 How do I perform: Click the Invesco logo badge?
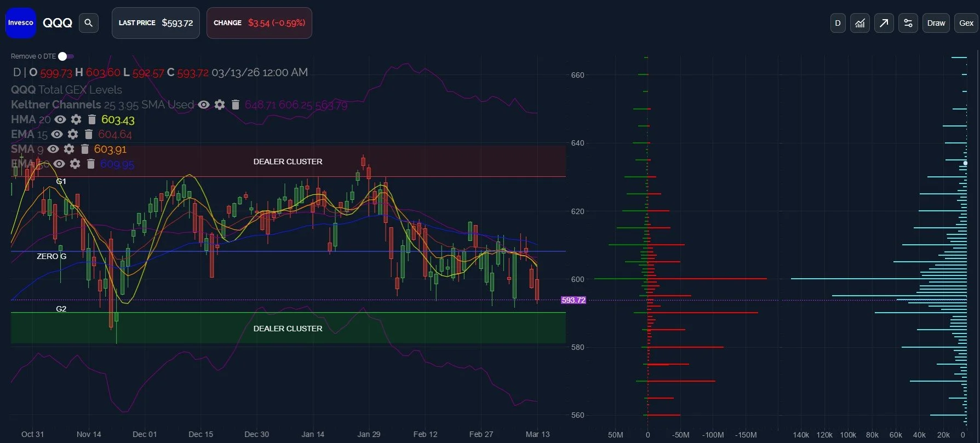(x=21, y=23)
